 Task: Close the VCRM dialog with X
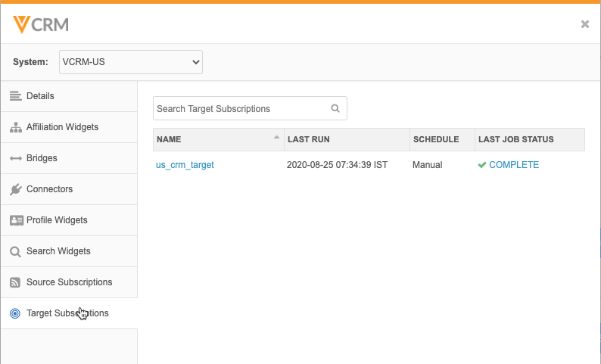click(x=584, y=24)
